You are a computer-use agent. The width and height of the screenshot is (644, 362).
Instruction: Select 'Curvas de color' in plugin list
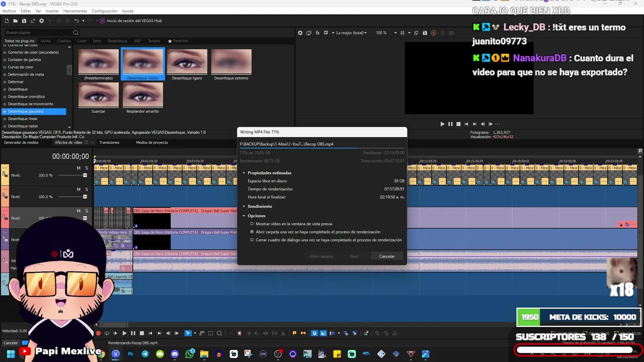(x=21, y=67)
